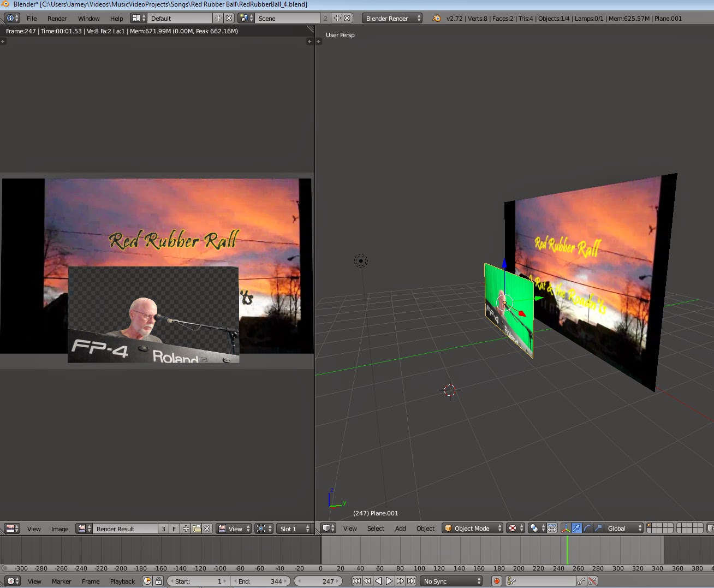Enable automatic keyframe recording in the timeline
This screenshot has height=588, width=714.
[x=497, y=581]
